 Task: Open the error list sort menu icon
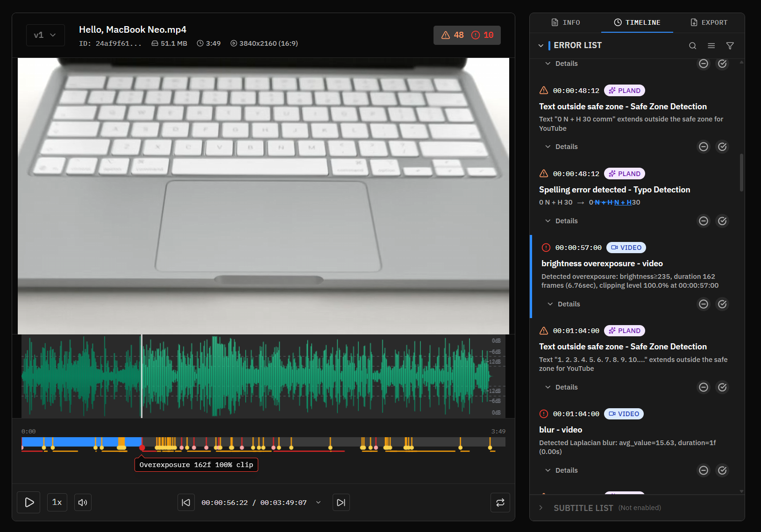point(711,45)
